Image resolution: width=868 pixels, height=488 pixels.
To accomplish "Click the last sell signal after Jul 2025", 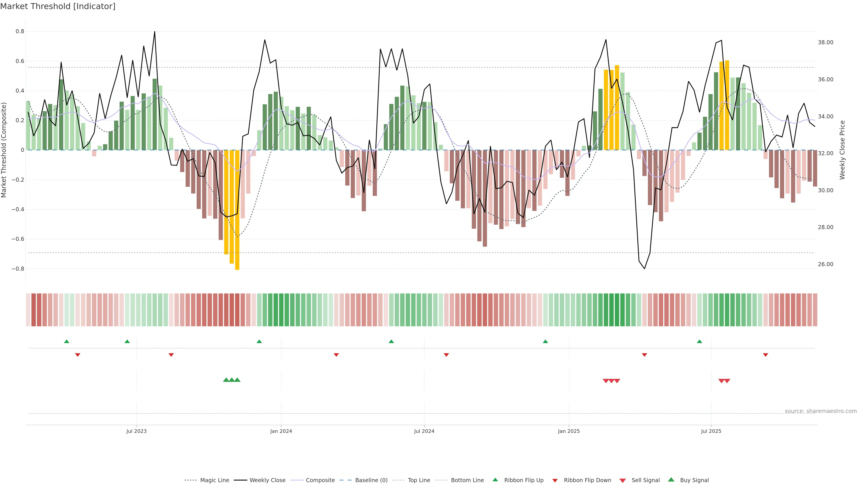I will point(727,381).
